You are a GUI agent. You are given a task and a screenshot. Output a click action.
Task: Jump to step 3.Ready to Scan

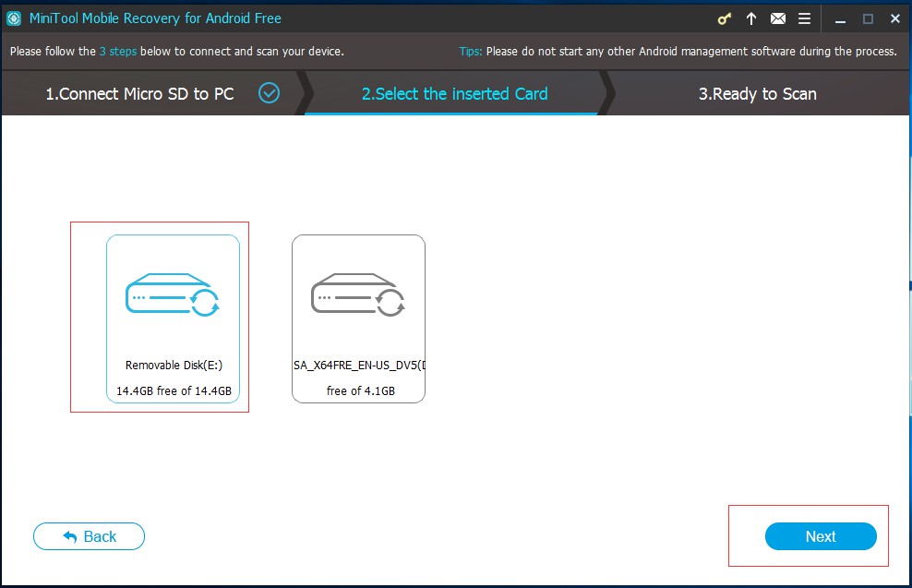(x=757, y=93)
